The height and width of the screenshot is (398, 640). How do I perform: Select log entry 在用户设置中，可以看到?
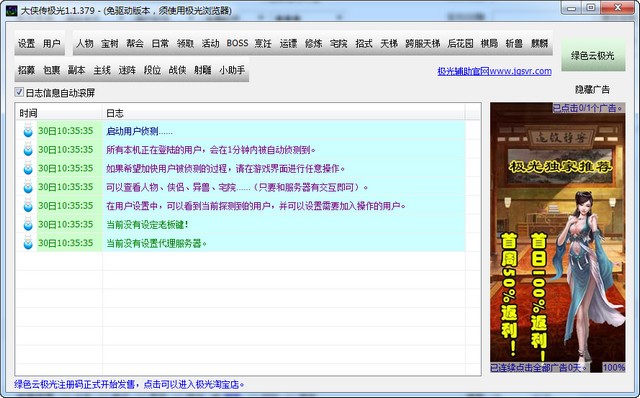tap(241, 206)
